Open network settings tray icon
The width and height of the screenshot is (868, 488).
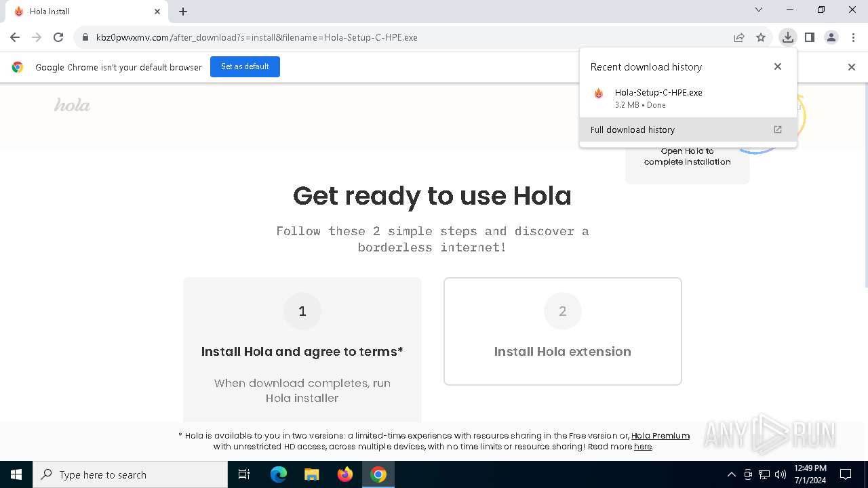coord(764,474)
